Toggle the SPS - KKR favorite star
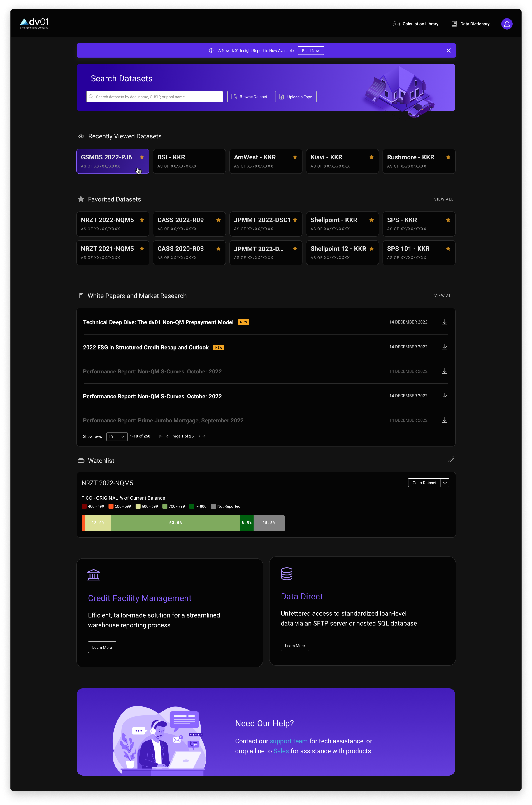 448,220
